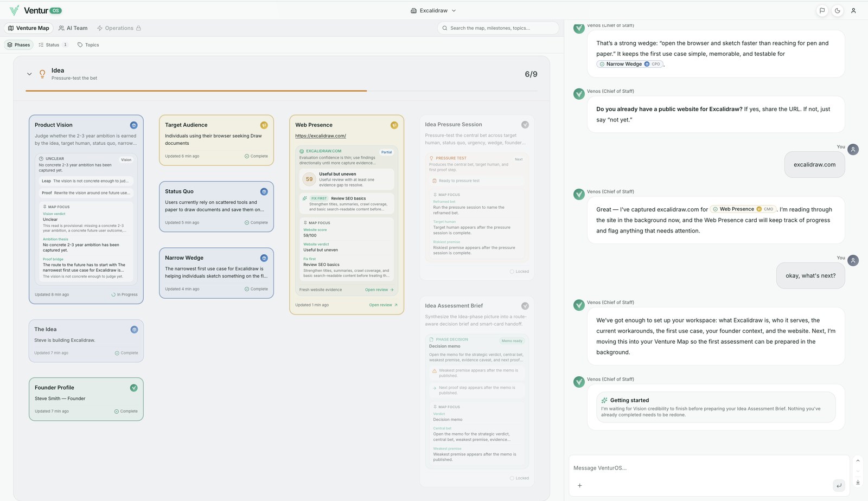Focus the map search field
Viewport: 868px width, 501px height.
point(498,28)
